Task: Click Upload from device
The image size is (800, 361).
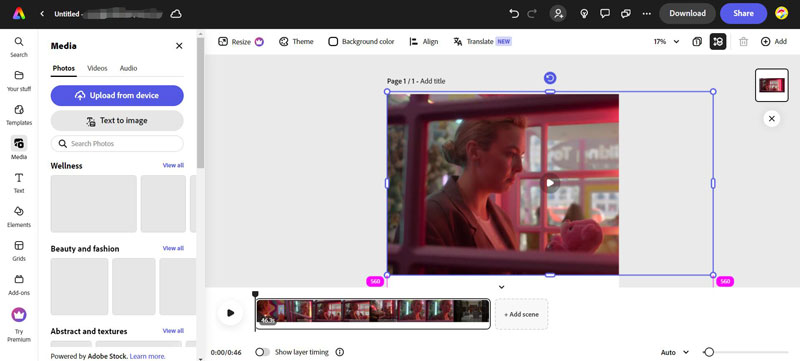Action: pos(117,95)
